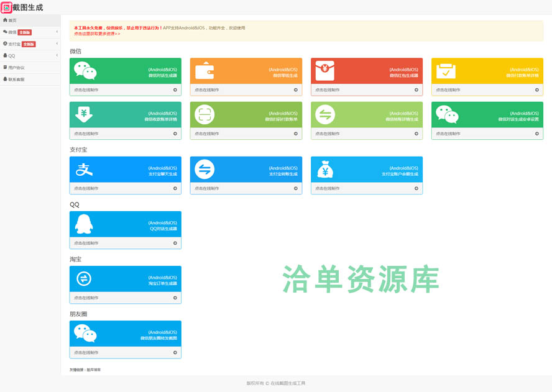This screenshot has width=552, height=392.
Task: Expand the QQ sidebar chevron
Action: (57, 55)
